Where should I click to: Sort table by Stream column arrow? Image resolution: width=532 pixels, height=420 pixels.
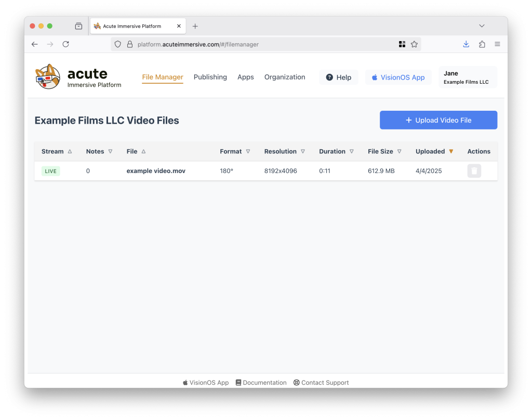point(70,151)
